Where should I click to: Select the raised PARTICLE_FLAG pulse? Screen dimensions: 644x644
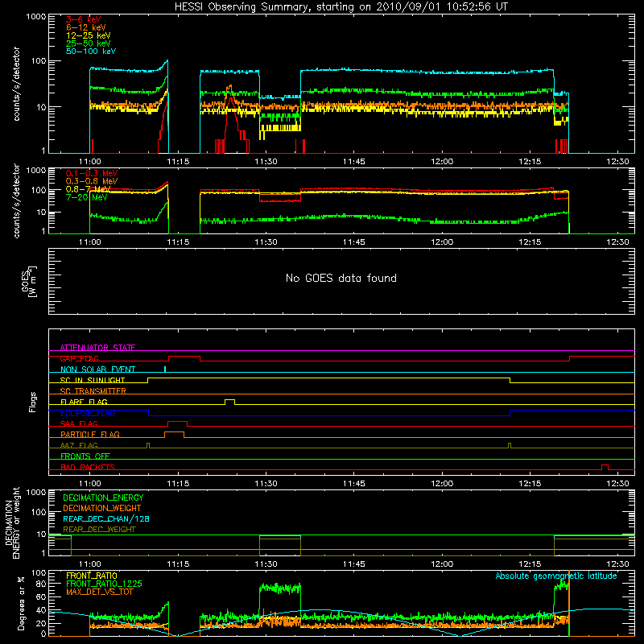[x=174, y=435]
